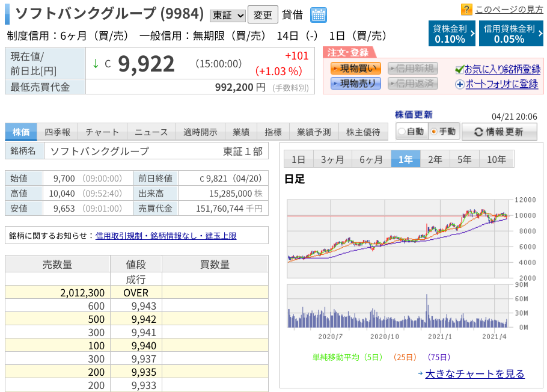This screenshot has height=392, width=547.
Task: Click order book price 9,940
Action: click(x=144, y=346)
